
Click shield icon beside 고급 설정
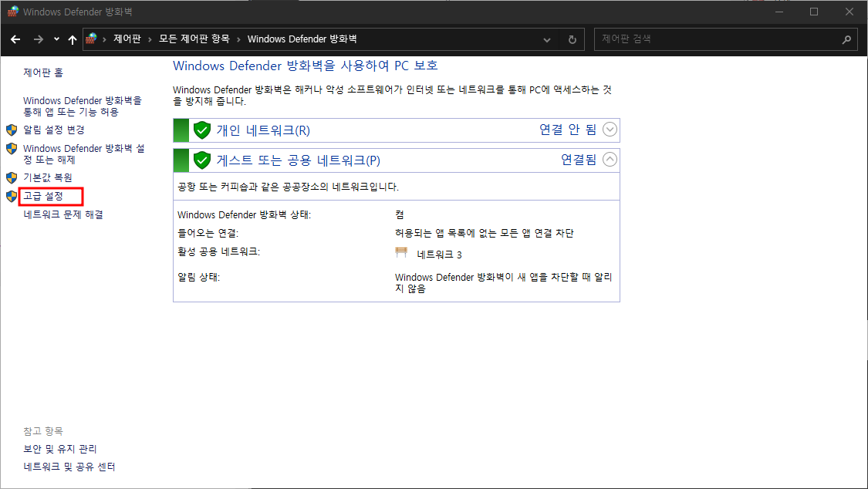pos(12,197)
